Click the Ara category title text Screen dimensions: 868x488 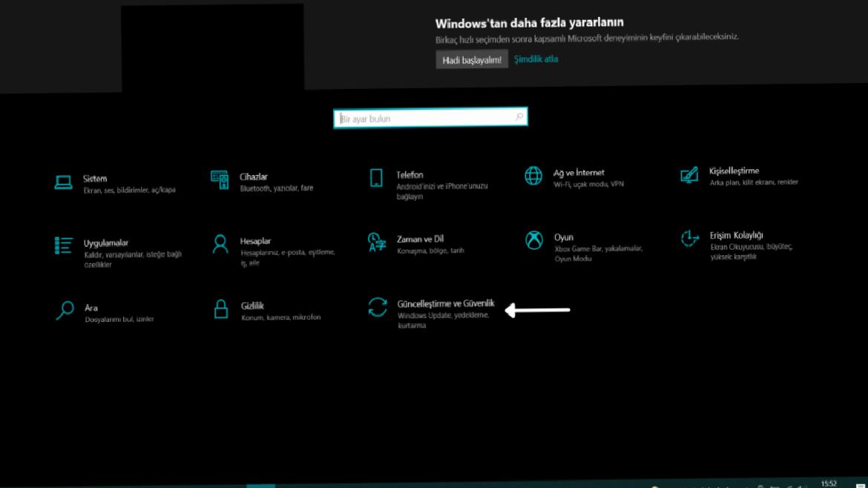pos(91,309)
